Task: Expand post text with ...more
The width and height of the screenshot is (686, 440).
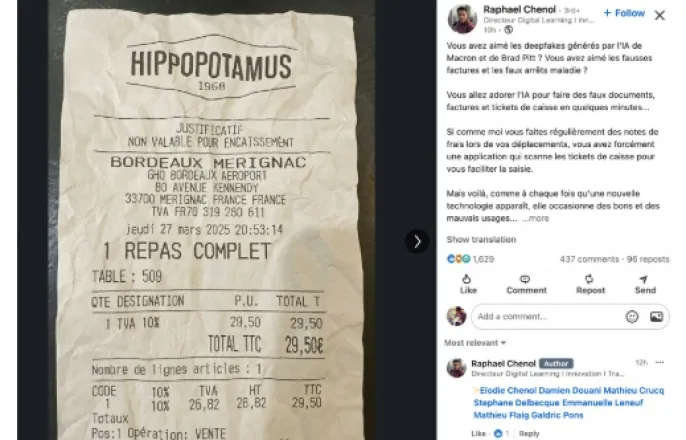Action: (536, 218)
